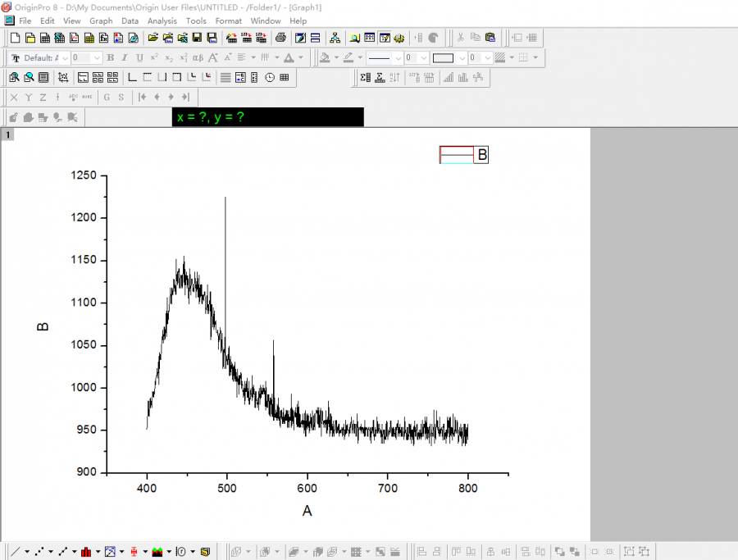Click the Column bar chart icon

86,551
